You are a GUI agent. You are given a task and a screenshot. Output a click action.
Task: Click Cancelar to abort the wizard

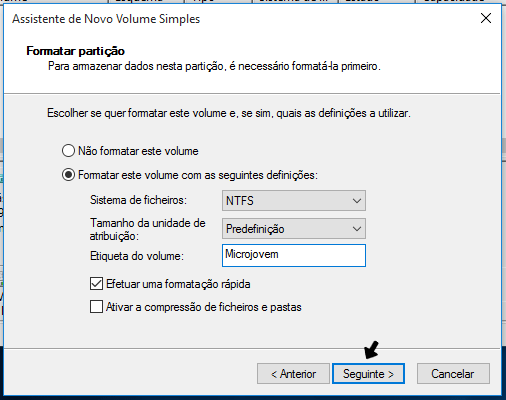(453, 374)
